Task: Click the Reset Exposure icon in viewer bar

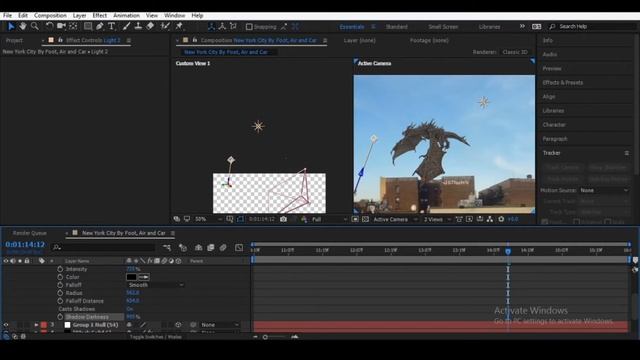Action: coord(501,219)
